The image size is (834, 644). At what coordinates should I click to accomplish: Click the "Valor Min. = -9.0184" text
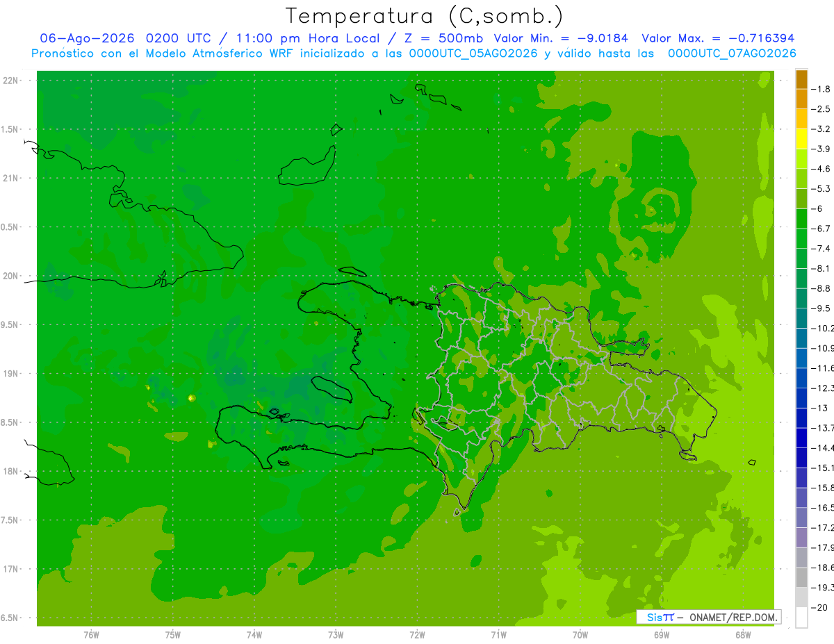point(561,38)
